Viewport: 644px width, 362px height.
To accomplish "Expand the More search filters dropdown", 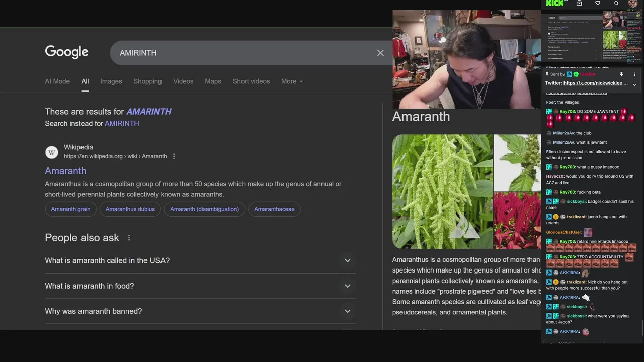I will [x=292, y=81].
